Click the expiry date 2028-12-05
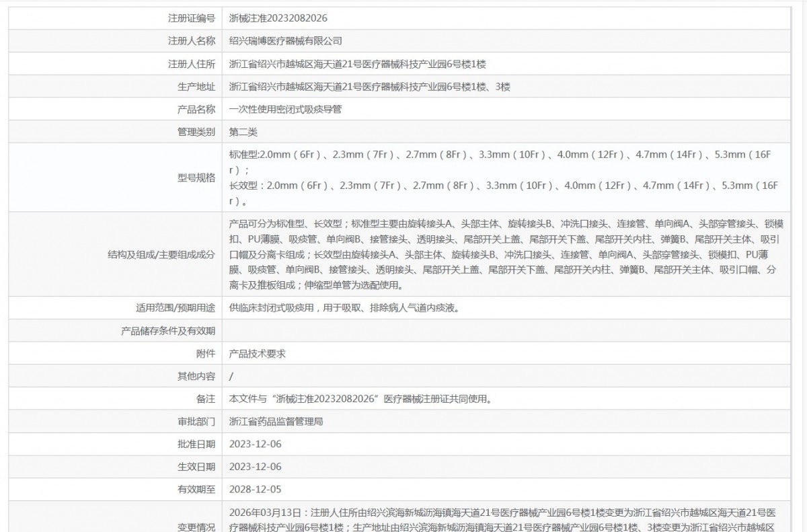 coord(256,490)
